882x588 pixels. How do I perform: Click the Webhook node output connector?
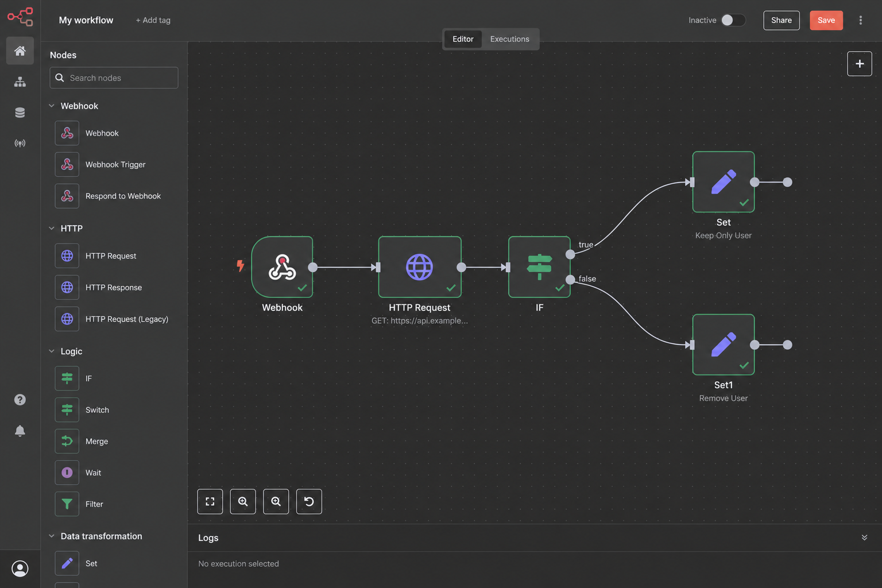pyautogui.click(x=313, y=267)
